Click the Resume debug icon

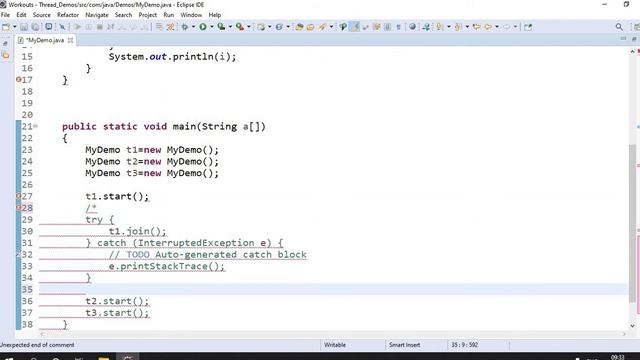77,27
